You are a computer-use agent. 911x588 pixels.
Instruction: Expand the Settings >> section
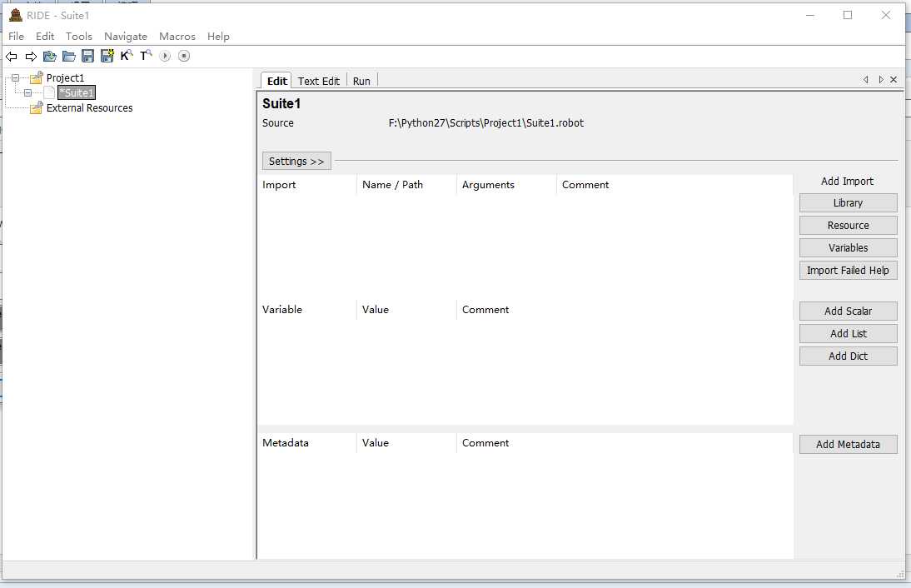296,161
